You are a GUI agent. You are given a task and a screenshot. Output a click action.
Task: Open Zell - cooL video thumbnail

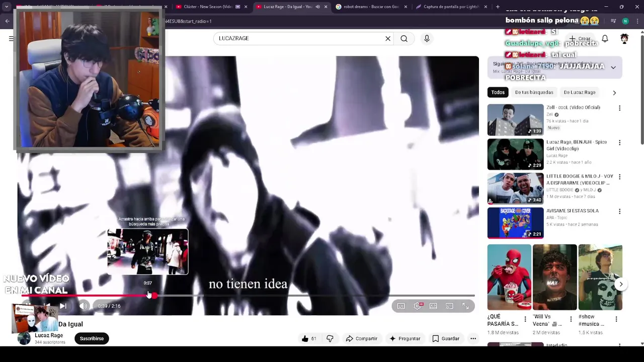515,120
